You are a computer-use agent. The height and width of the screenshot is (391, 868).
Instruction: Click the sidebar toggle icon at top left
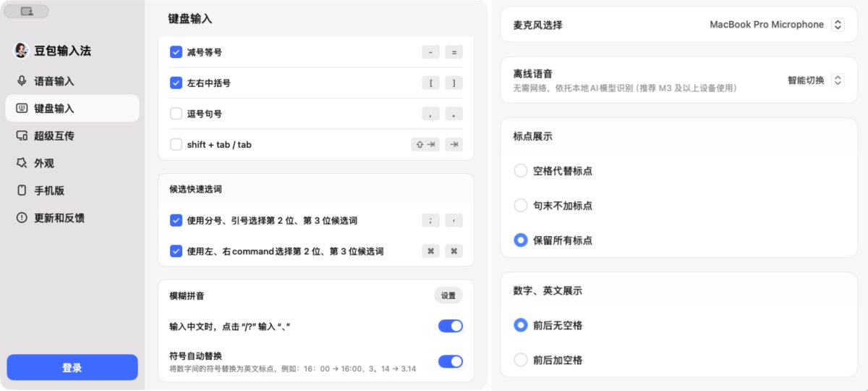coord(27,12)
